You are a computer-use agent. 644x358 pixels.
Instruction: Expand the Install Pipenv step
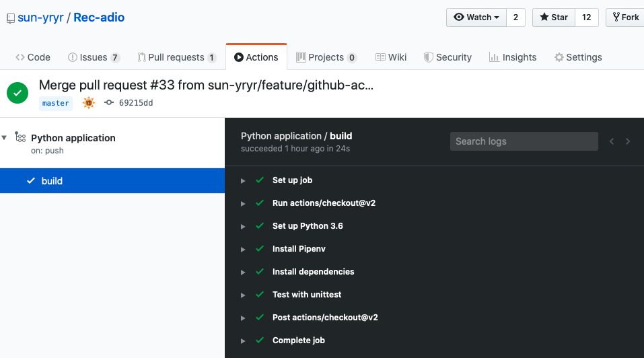[x=244, y=249]
